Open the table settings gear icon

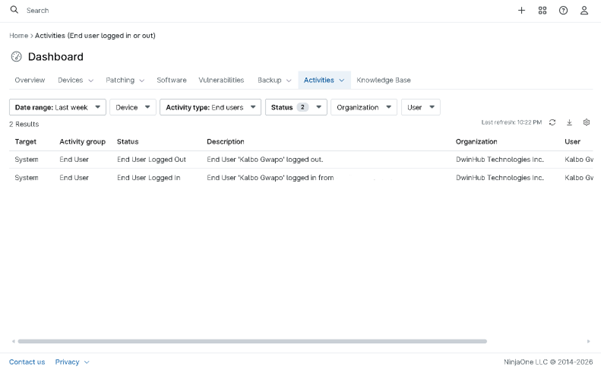[x=586, y=122]
